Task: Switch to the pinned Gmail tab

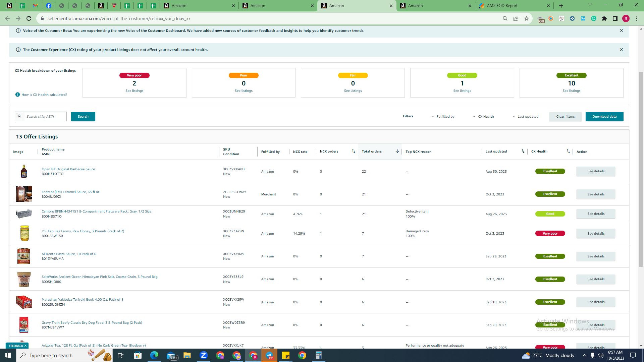Action: 36,6
